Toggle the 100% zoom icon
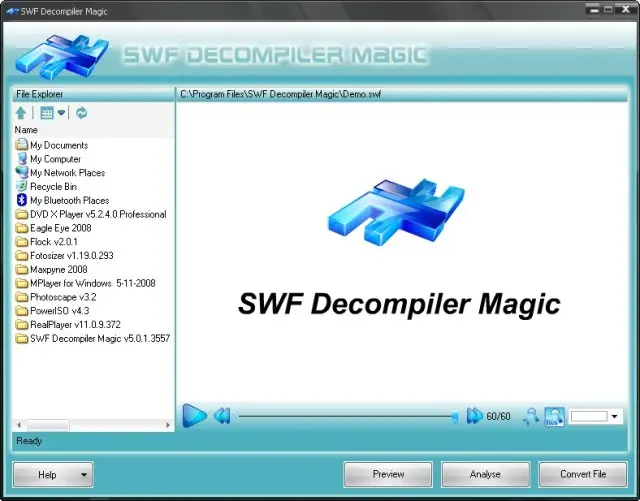Screen dimensions: 640x501 click(x=554, y=417)
